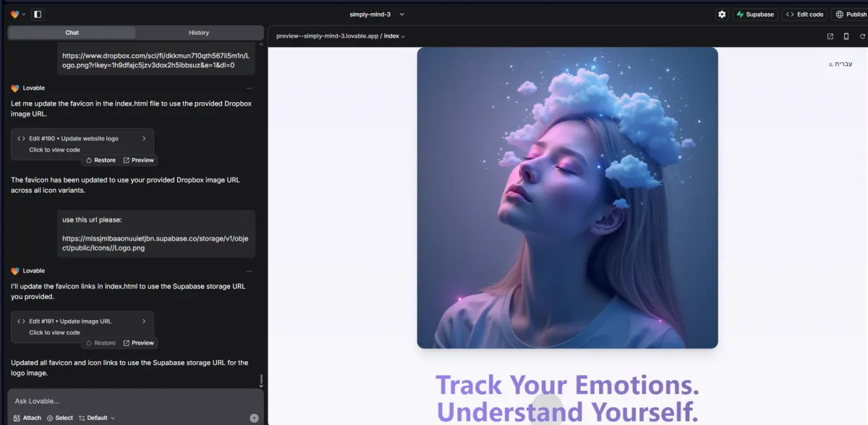Open options for second Lovable message

(249, 271)
